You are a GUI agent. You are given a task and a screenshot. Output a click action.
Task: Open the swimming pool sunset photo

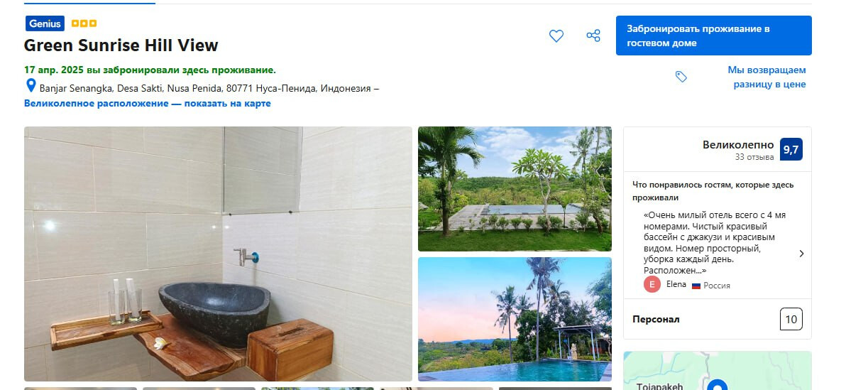pos(515,319)
